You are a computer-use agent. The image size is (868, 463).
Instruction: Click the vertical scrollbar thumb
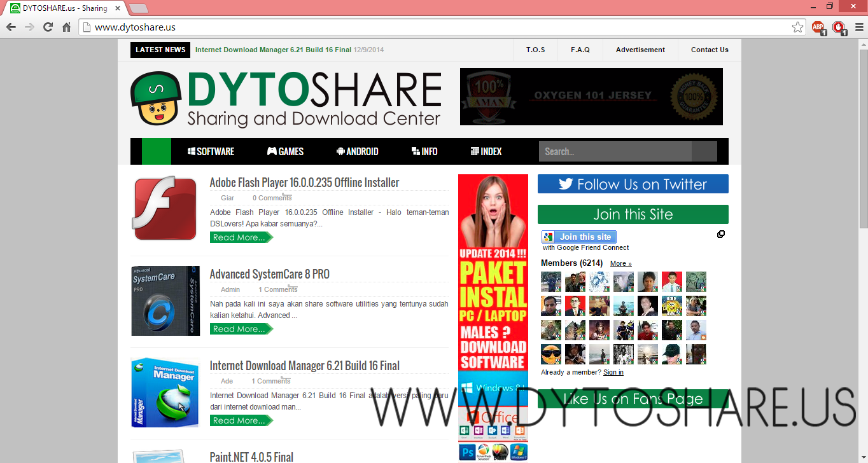coord(863,137)
